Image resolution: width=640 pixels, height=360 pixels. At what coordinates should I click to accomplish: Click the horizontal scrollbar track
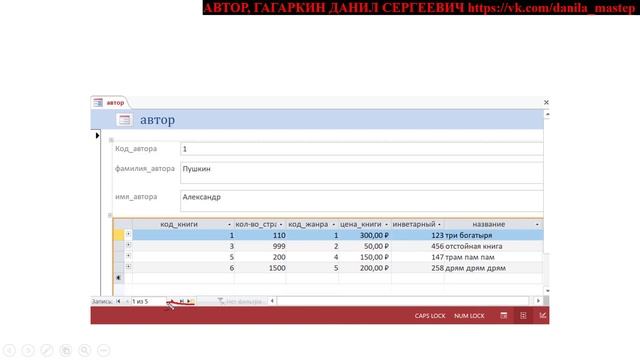403,301
